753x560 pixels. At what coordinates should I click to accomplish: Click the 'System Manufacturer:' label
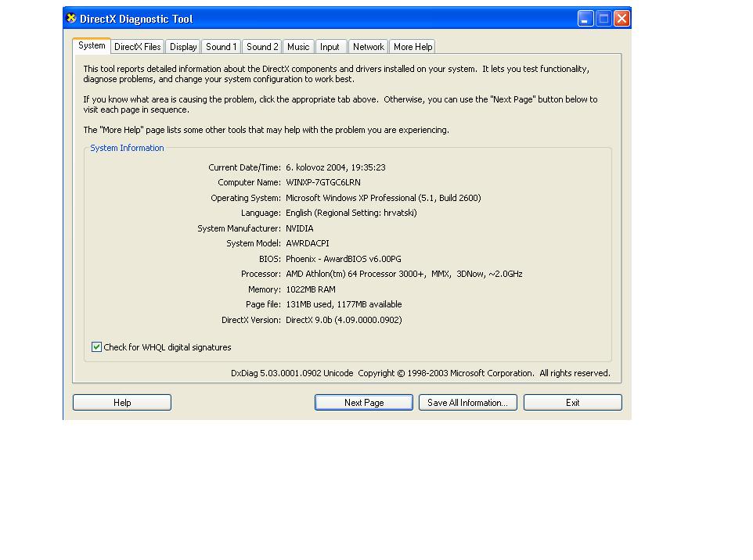[240, 228]
